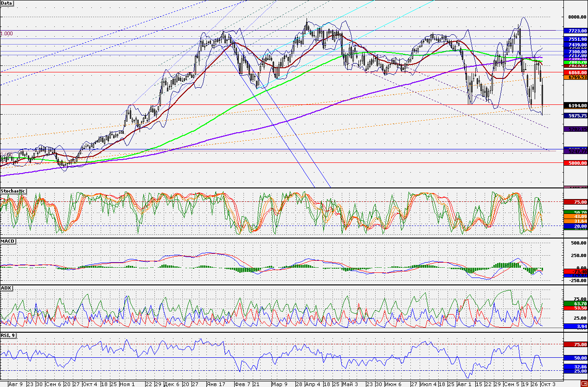Screen dimensions: 588x387
Task: Click the blue 20.00 Stochastic level tag
Action: (x=575, y=226)
